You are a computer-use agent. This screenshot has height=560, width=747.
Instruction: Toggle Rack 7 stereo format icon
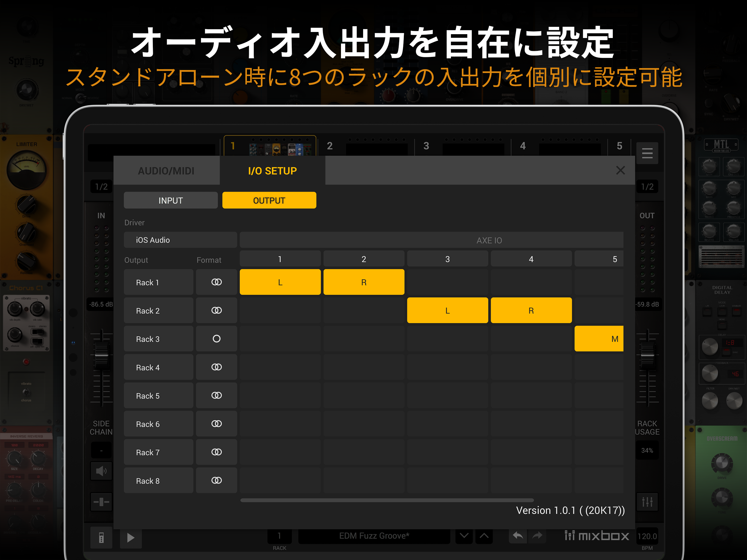click(x=217, y=452)
